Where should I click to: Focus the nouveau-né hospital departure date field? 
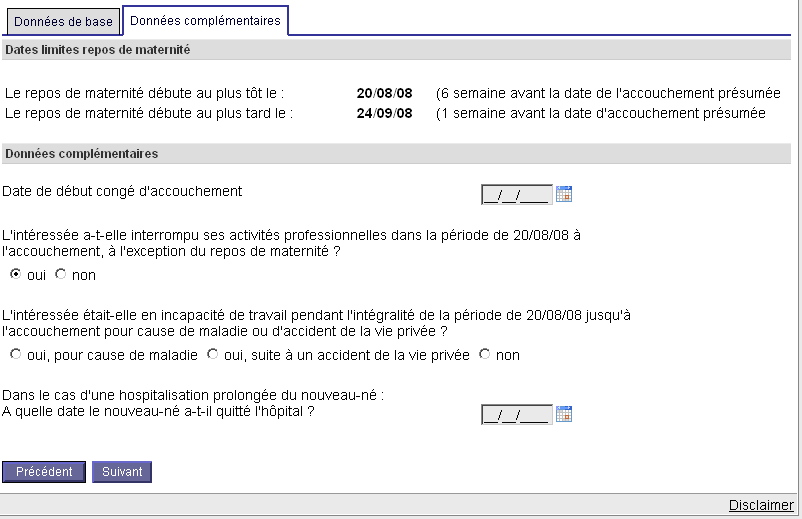click(x=517, y=415)
